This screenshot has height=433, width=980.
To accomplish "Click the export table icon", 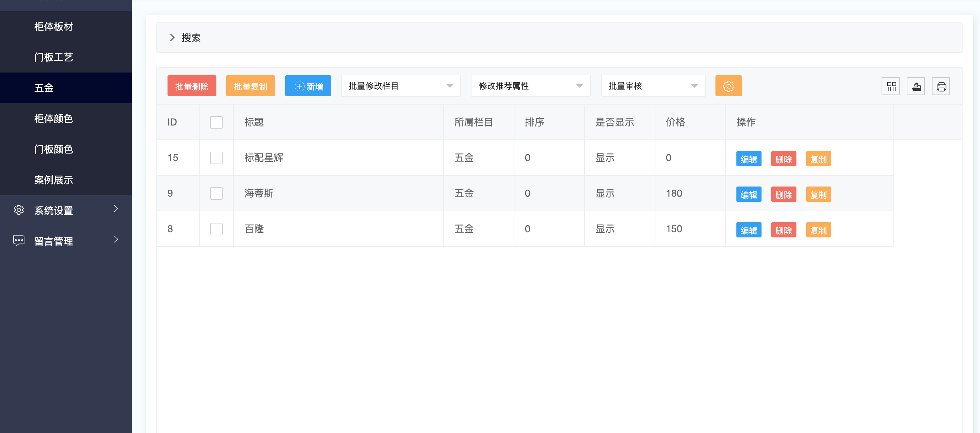I will click(916, 86).
